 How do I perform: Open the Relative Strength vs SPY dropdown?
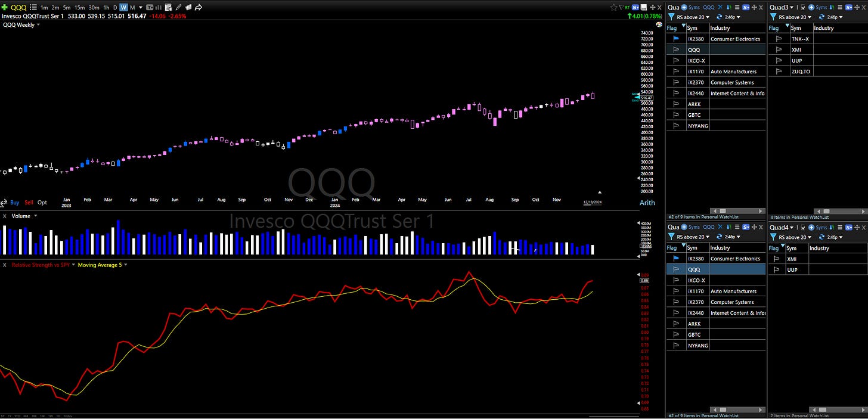click(73, 265)
